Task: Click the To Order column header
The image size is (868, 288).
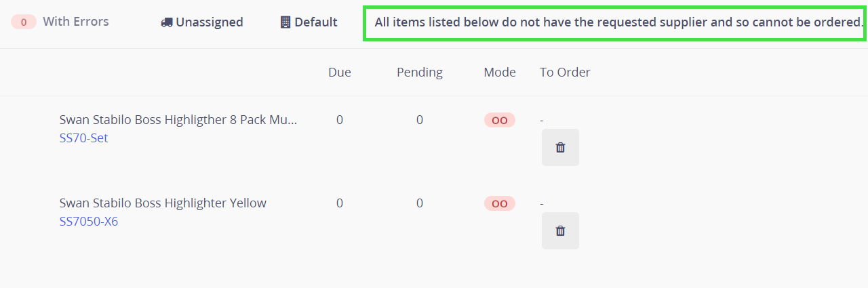Action: (x=565, y=73)
